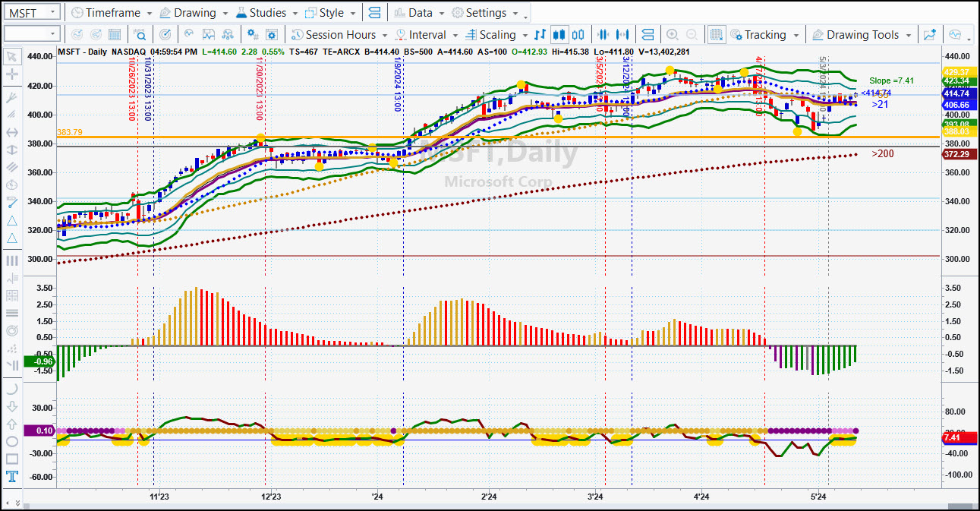Click the widely spaced bars icon

click(623, 35)
